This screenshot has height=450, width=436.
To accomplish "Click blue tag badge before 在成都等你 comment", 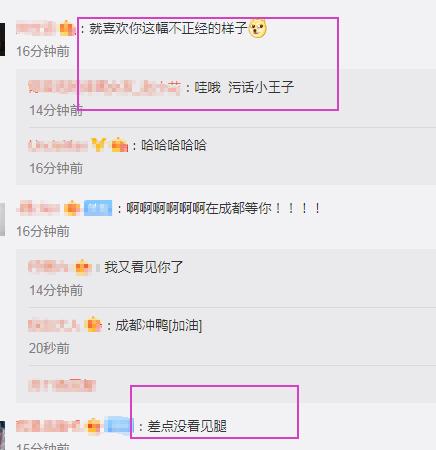I will point(98,208).
